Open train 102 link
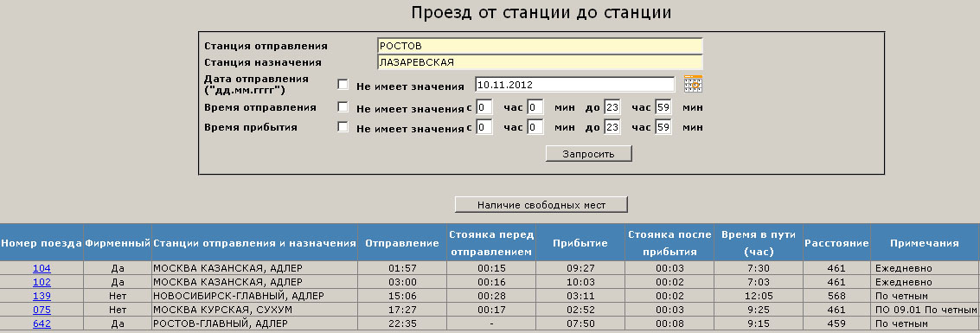 click(42, 282)
